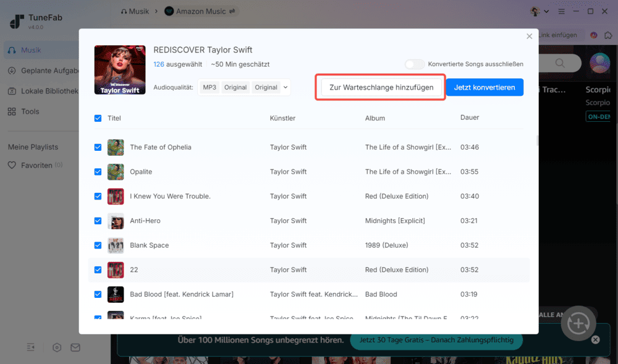Toggle the select-all Titel checkbox

98,118
